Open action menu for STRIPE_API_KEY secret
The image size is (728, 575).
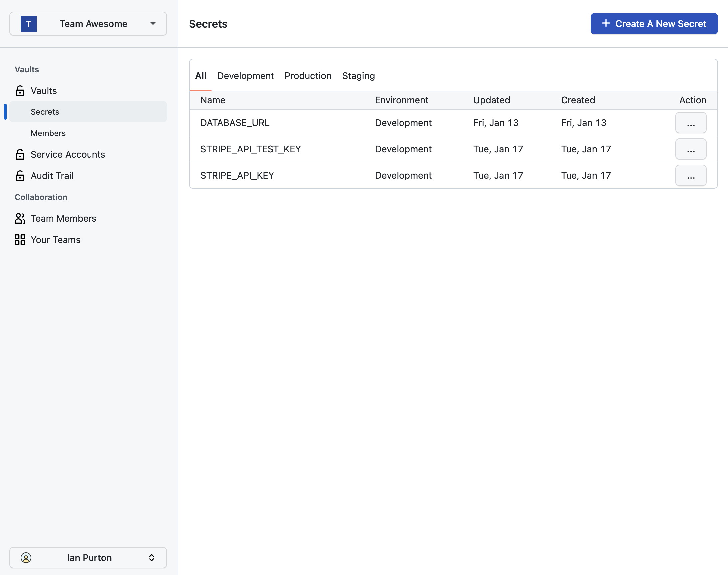tap(691, 175)
